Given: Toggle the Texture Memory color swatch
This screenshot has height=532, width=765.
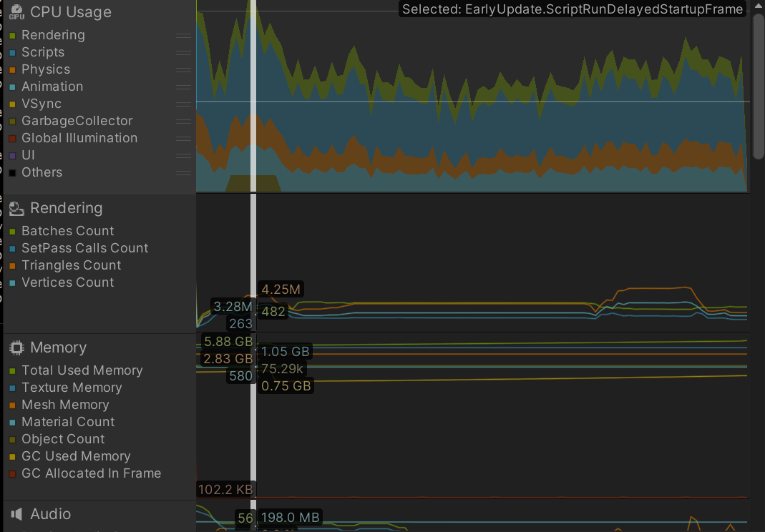Looking at the screenshot, I should 13,388.
